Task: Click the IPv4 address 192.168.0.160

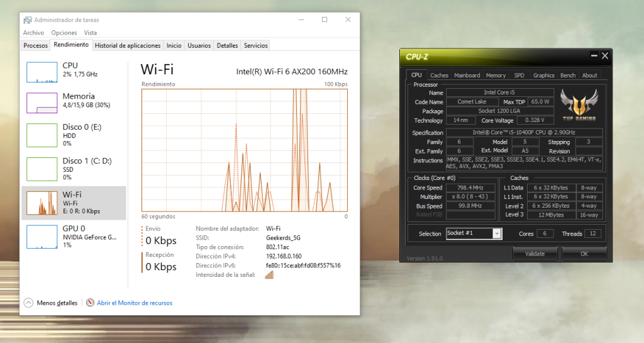Action: pyautogui.click(x=284, y=256)
